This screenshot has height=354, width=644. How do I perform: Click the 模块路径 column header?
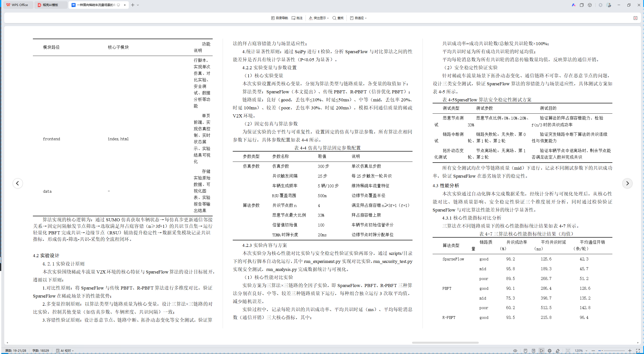51,47
